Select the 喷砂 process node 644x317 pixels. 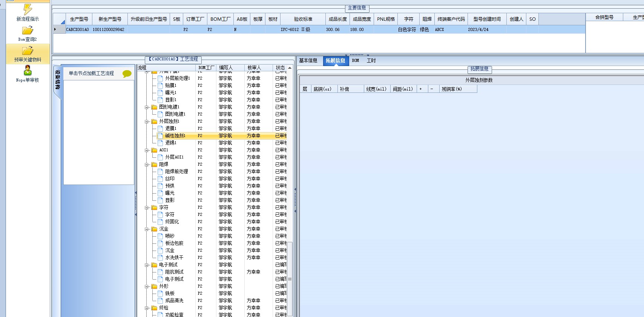pos(170,236)
